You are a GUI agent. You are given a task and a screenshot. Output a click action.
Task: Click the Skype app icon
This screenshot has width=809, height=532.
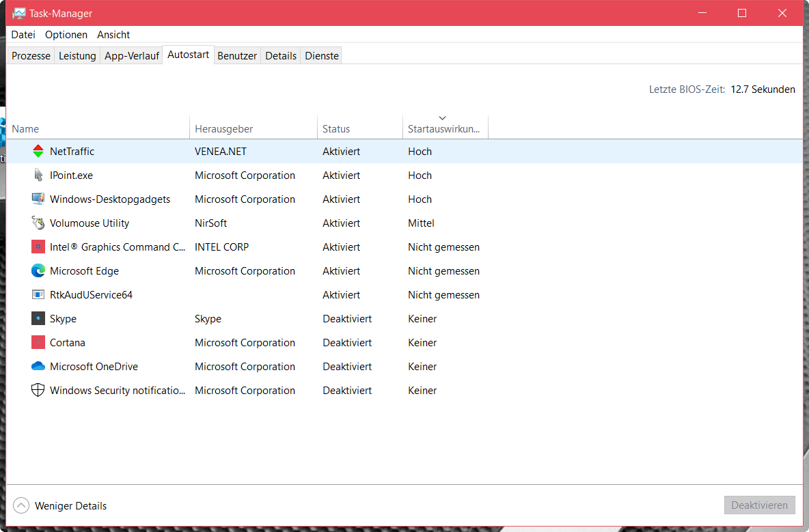[x=38, y=318]
